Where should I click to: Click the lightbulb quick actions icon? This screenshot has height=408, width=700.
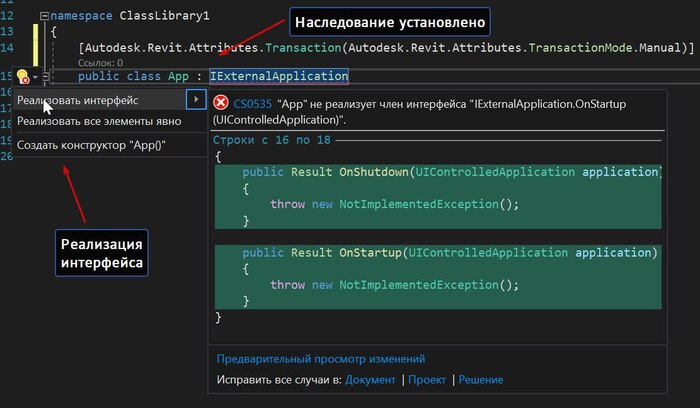coord(23,77)
